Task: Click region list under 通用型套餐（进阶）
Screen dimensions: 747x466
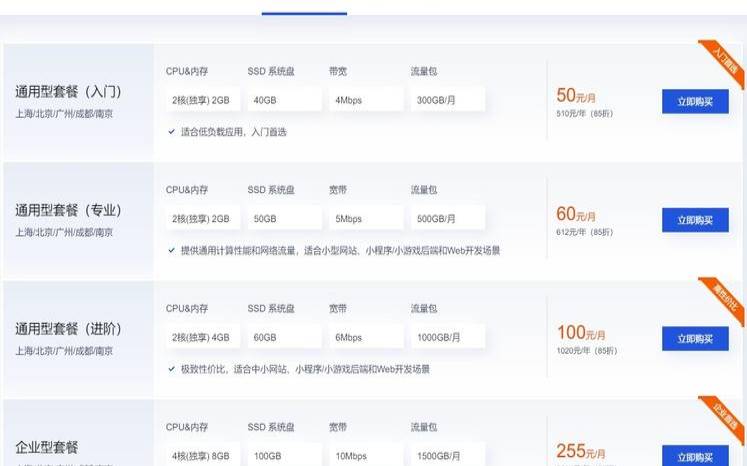Action: click(x=64, y=351)
